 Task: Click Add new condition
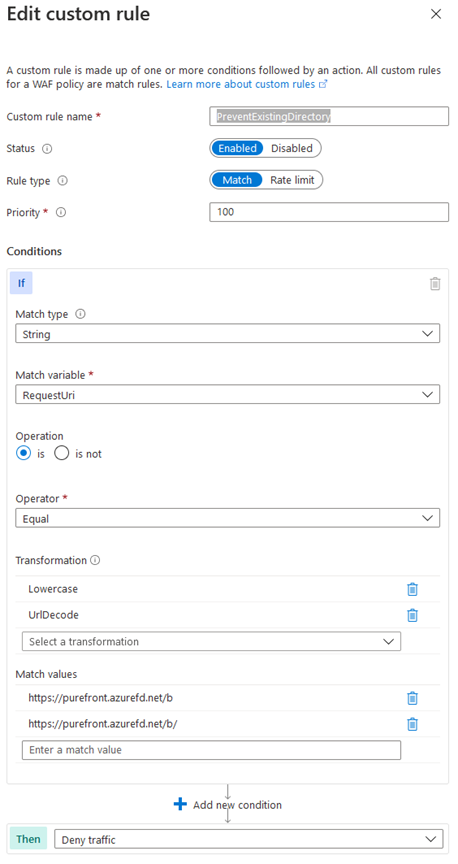coord(228,805)
